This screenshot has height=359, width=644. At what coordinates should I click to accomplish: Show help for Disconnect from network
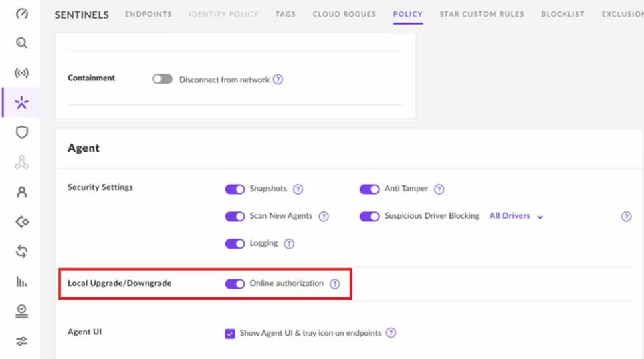click(x=278, y=80)
